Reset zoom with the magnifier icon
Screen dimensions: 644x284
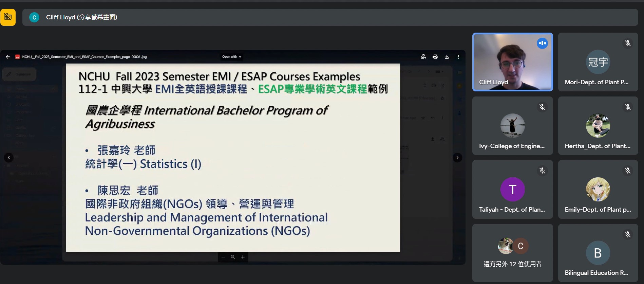(x=233, y=257)
